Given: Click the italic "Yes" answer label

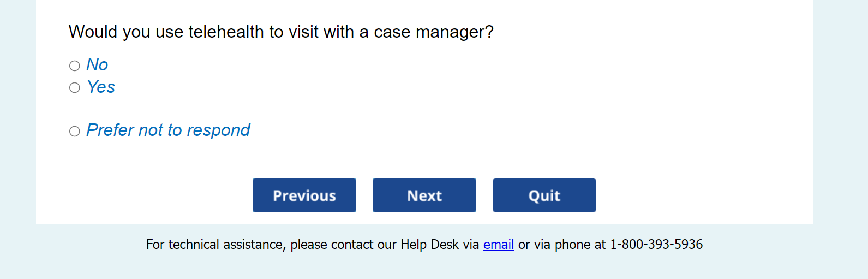Looking at the screenshot, I should [101, 87].
